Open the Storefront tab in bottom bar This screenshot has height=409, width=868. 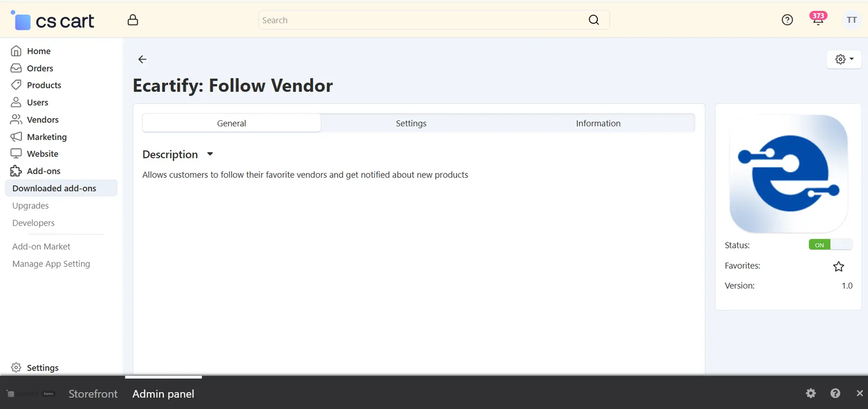pos(93,394)
